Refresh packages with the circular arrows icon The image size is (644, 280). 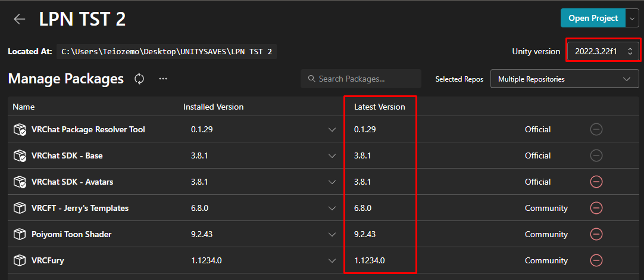(139, 79)
